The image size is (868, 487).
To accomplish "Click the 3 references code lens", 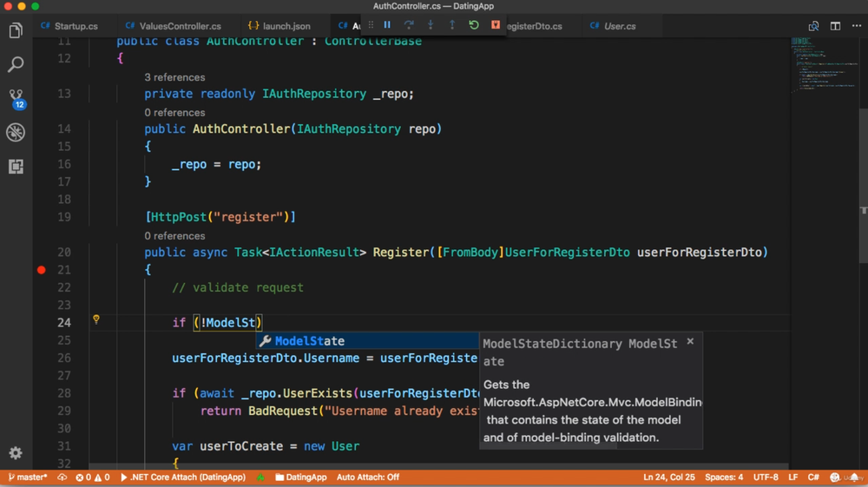I will coord(174,77).
